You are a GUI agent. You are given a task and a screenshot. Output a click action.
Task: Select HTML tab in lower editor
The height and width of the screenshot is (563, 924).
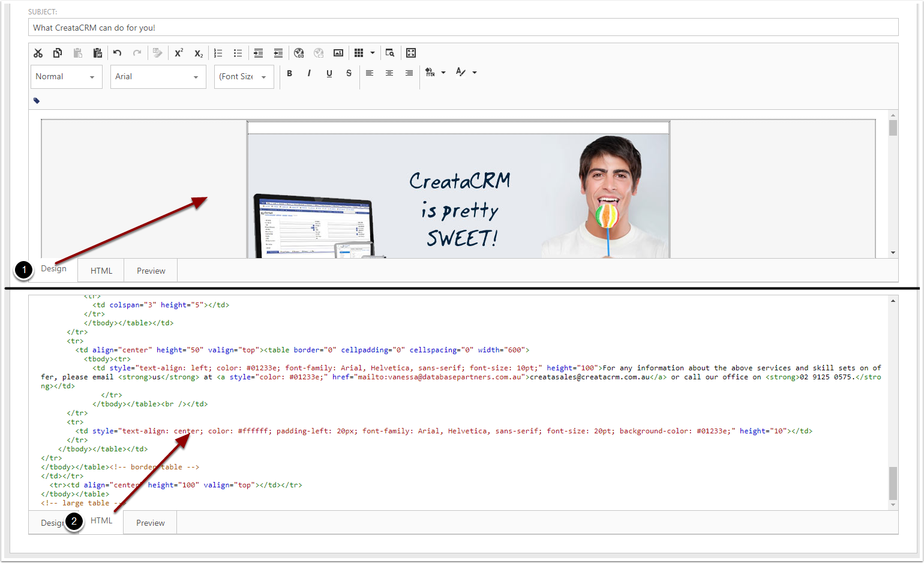tap(101, 520)
